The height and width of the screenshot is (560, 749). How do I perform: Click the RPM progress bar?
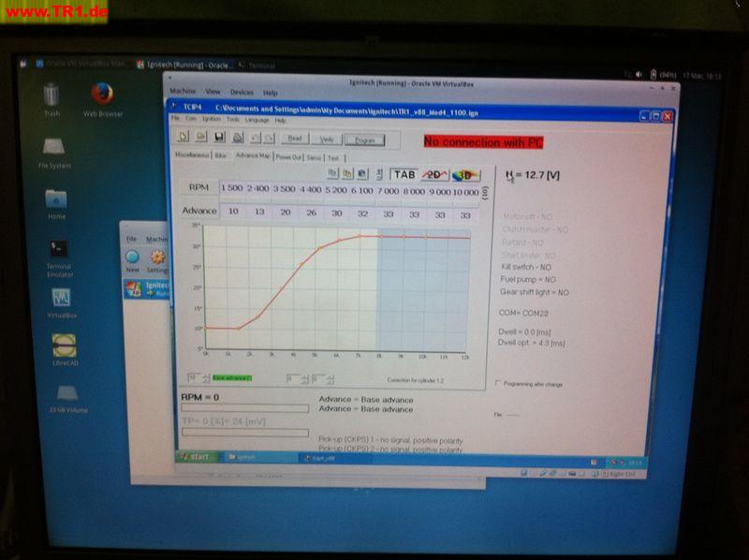coord(245,408)
